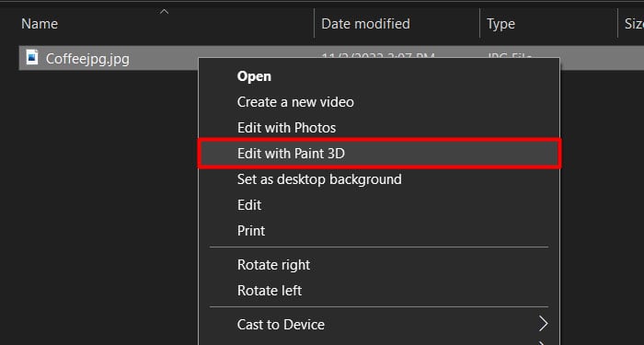Screen dimensions: 644x345
Task: Expand the Cast to Device arrow
Action: pos(544,324)
